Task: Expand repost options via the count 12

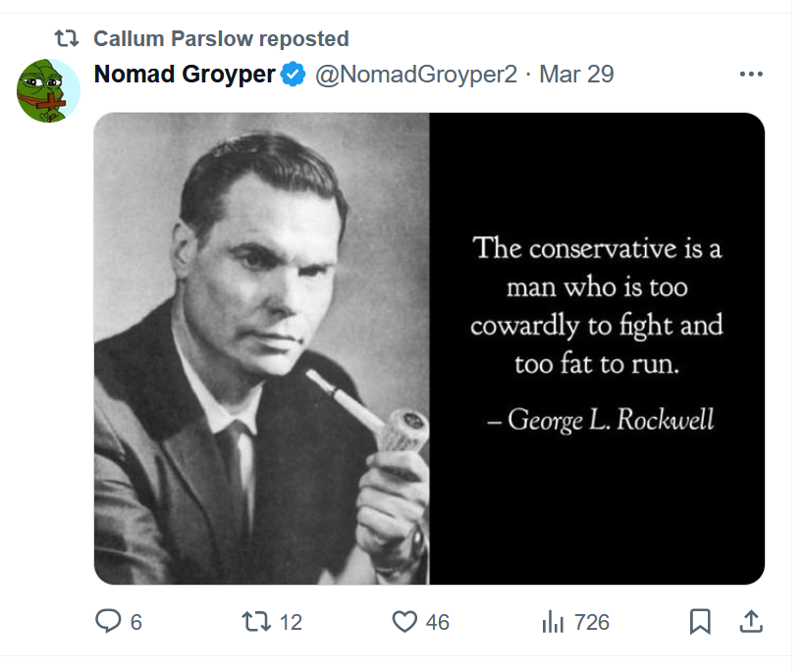Action: (290, 622)
